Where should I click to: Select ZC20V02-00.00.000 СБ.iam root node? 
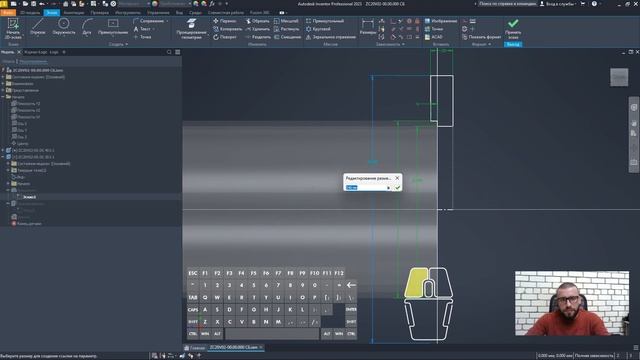35,70
